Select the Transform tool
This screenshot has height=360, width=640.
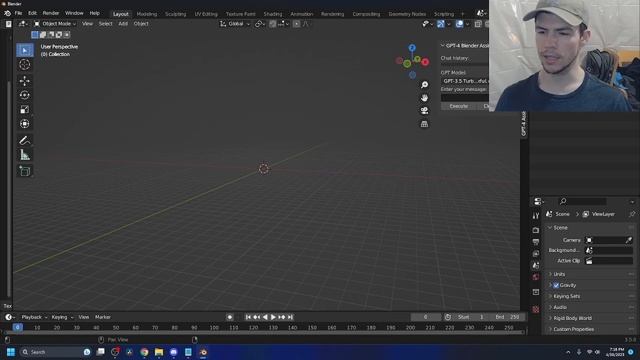pyautogui.click(x=24, y=124)
